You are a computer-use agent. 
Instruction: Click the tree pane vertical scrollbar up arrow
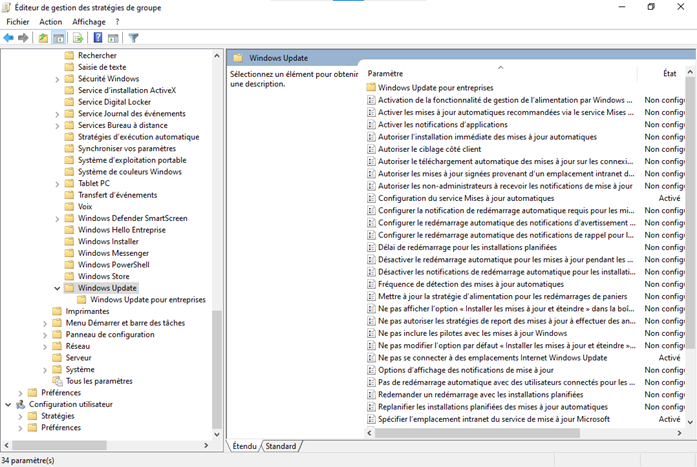point(217,56)
